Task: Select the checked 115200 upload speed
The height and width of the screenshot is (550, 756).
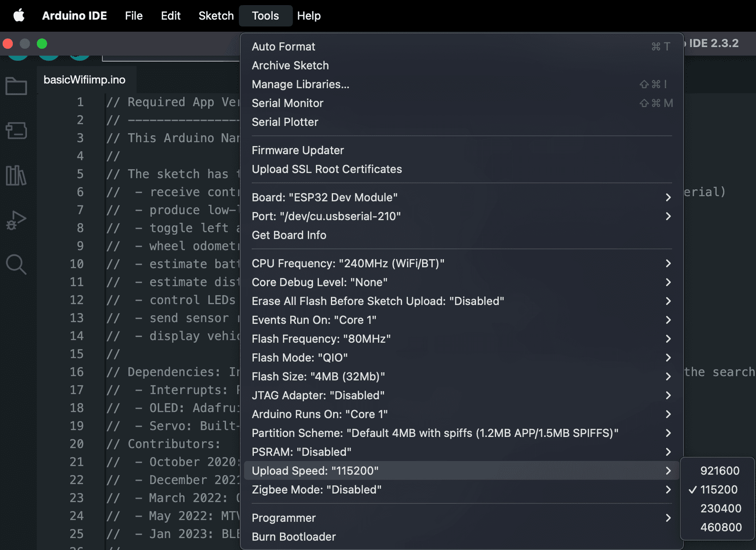Action: tap(717, 489)
